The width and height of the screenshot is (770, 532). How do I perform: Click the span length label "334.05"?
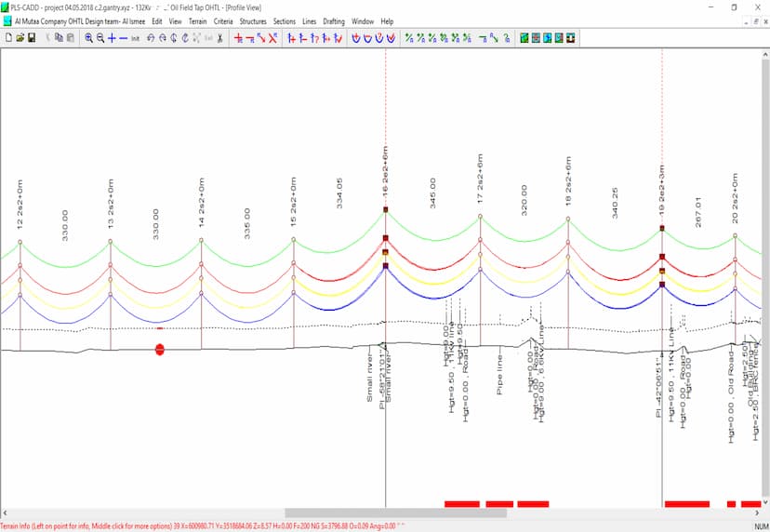(x=339, y=193)
